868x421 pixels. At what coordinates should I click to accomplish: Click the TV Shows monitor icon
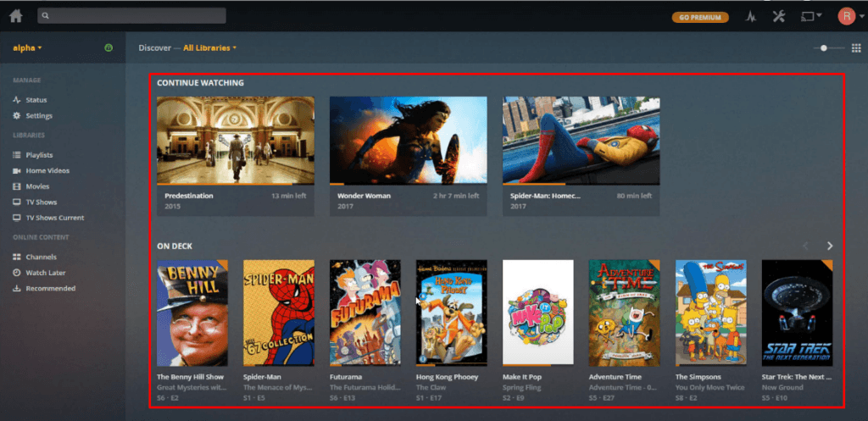tap(17, 202)
